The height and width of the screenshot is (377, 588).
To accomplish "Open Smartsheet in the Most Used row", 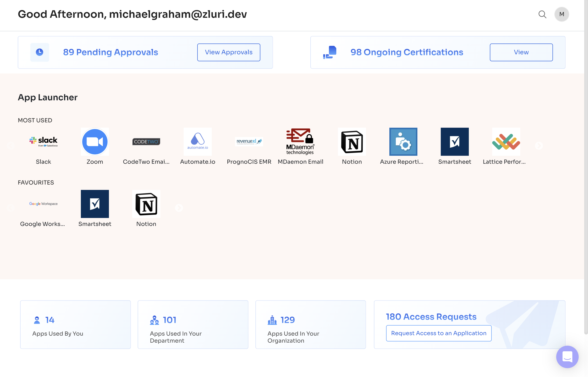I will pos(455,142).
